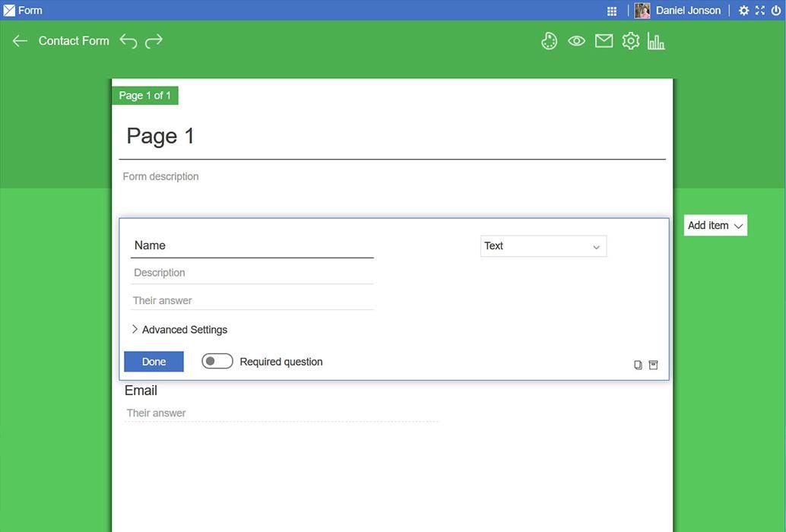
Task: Preview the form with eye icon
Action: [576, 42]
